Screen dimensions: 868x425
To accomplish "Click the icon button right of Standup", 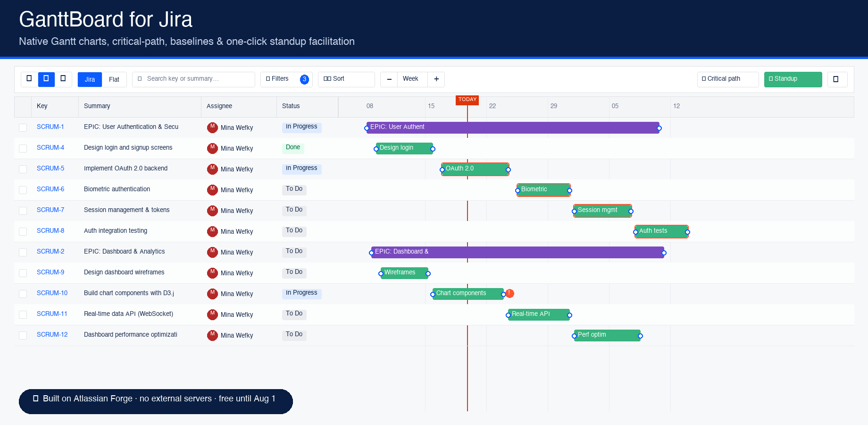I will tap(837, 79).
